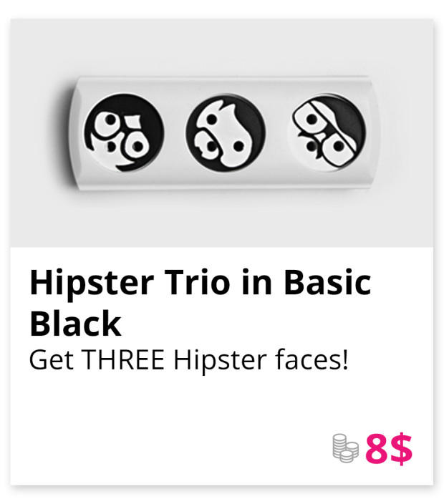Click the word THREE in the subtitle

pos(123,359)
